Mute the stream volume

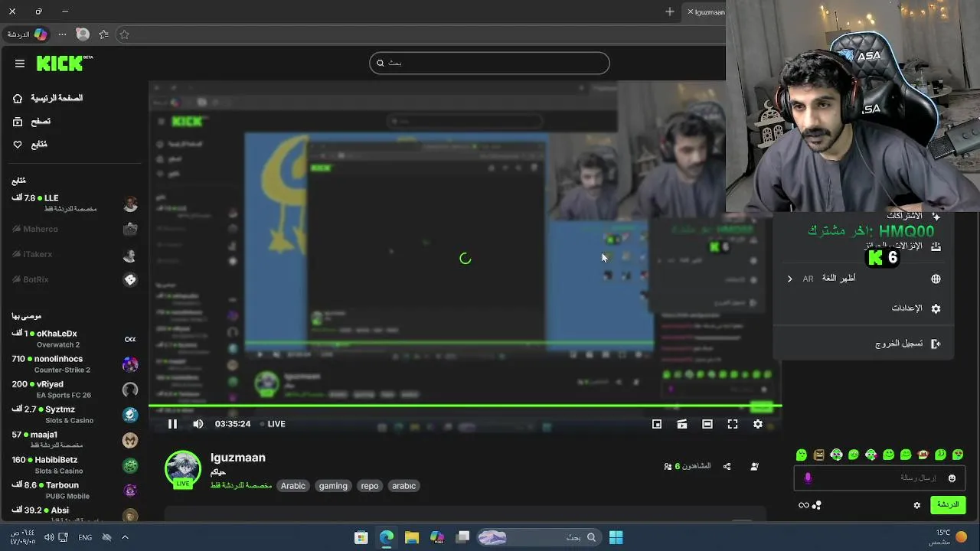(x=198, y=424)
